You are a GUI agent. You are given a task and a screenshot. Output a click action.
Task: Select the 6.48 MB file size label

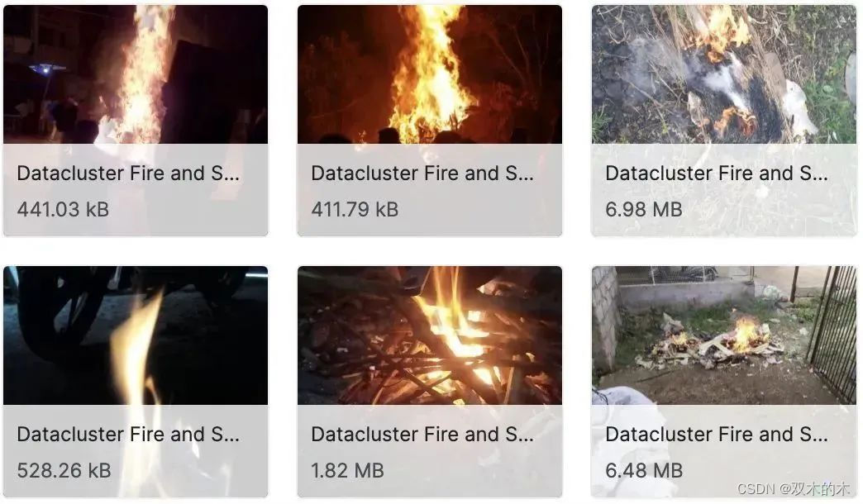click(x=644, y=470)
